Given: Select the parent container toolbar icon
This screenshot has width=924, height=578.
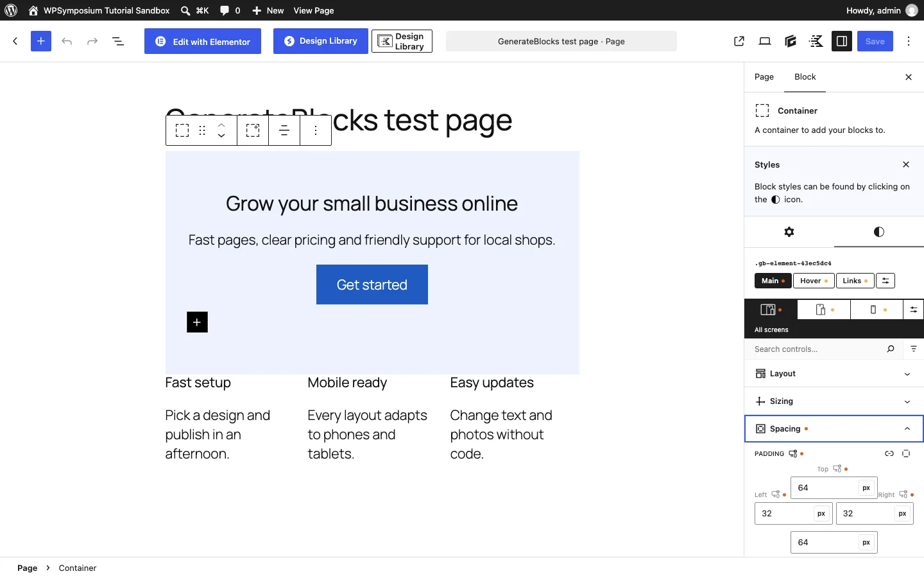Looking at the screenshot, I should point(253,130).
